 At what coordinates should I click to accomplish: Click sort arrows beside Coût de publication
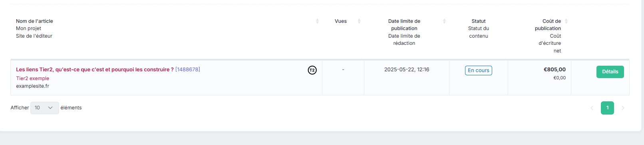click(x=566, y=21)
